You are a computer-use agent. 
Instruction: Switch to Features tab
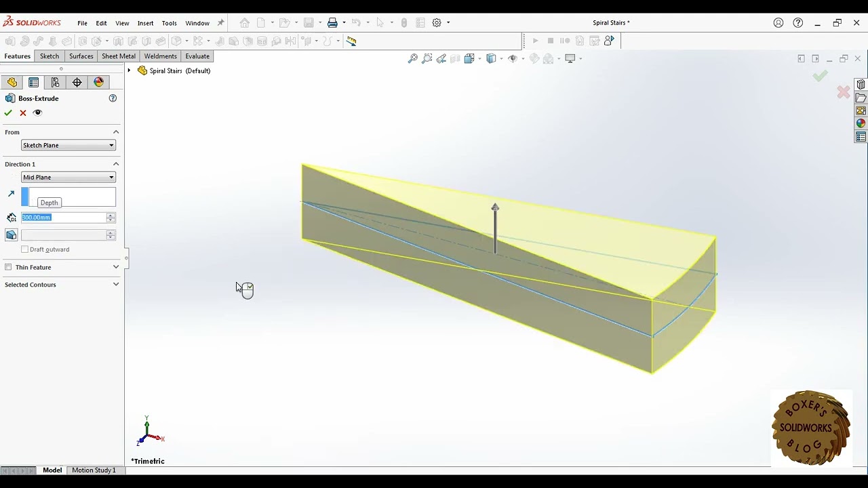(x=17, y=56)
